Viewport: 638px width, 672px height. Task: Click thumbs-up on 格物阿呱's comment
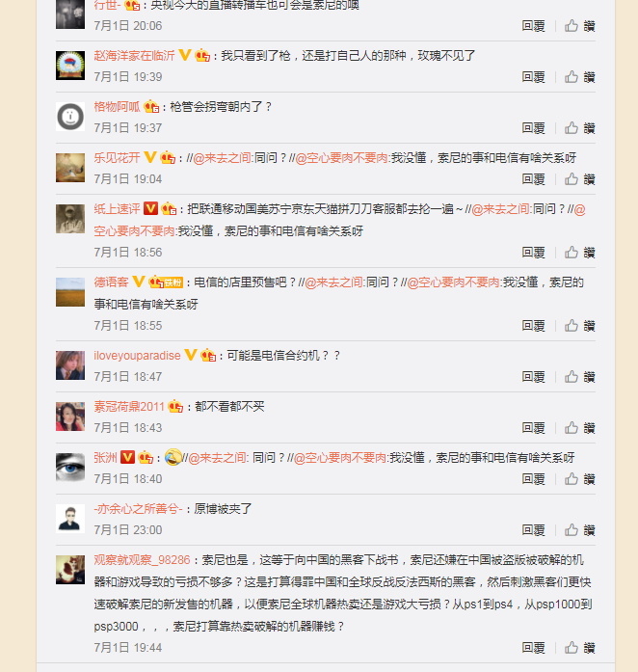[579, 128]
